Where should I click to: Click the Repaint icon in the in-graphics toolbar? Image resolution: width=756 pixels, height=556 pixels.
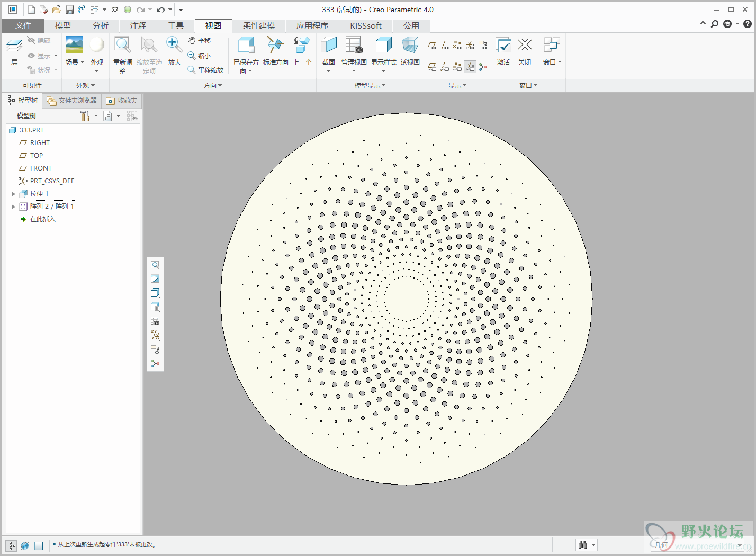tap(155, 279)
